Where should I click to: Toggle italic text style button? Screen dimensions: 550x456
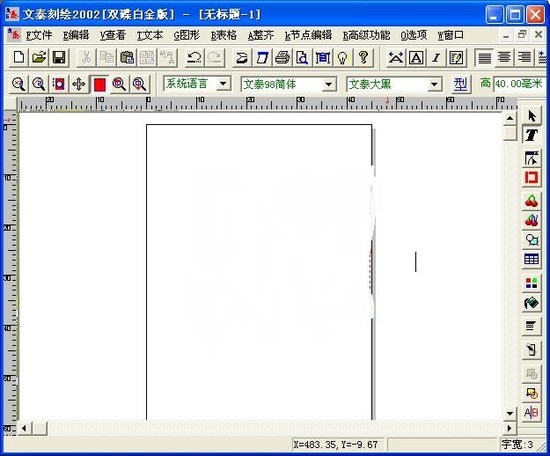click(x=436, y=58)
